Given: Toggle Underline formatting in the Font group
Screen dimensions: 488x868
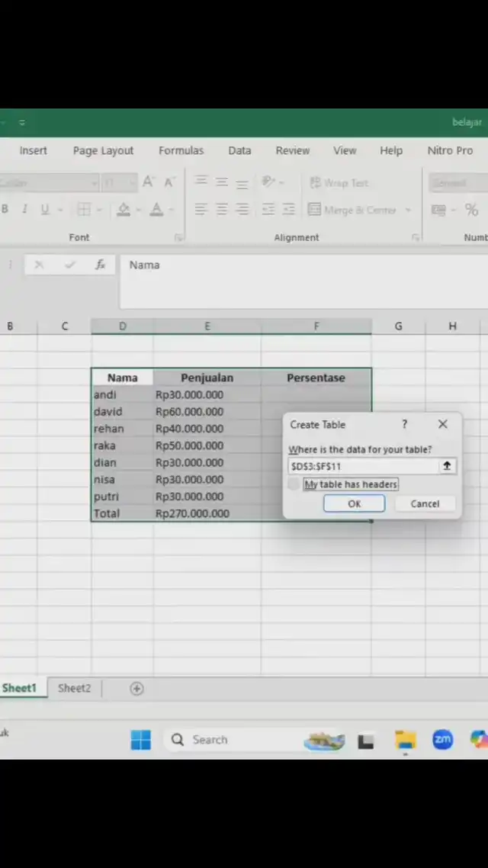Looking at the screenshot, I should pyautogui.click(x=45, y=210).
